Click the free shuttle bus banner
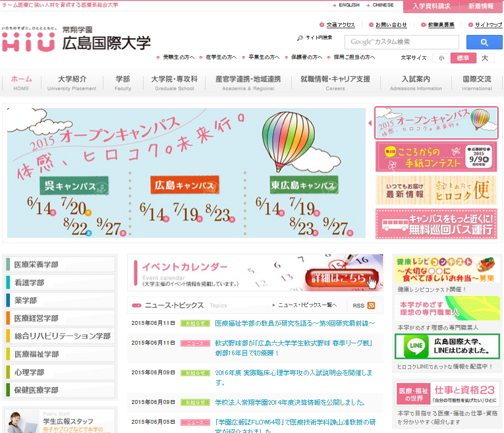The width and height of the screenshot is (504, 433). 435,224
